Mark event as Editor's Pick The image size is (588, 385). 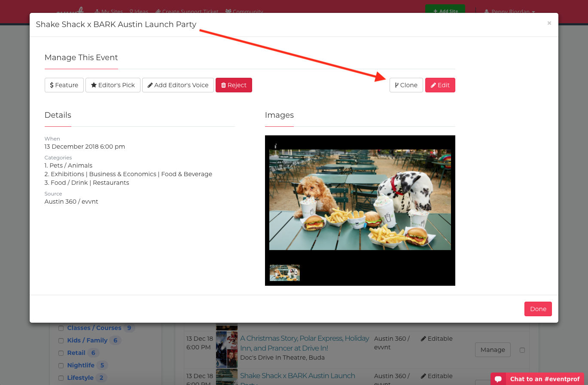coord(113,85)
